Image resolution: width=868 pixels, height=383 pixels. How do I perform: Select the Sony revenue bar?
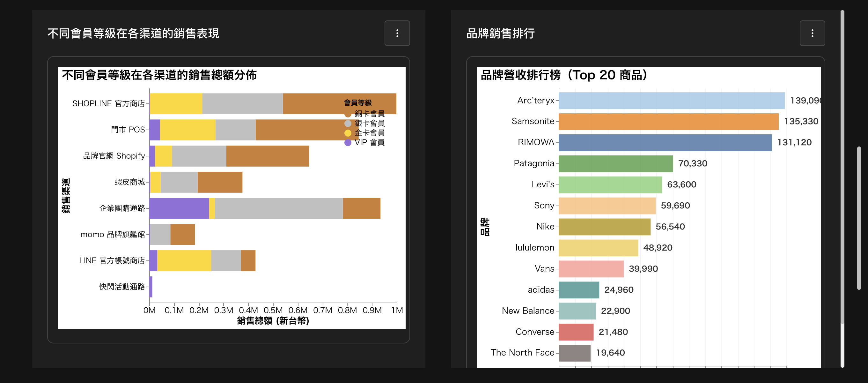[607, 206]
